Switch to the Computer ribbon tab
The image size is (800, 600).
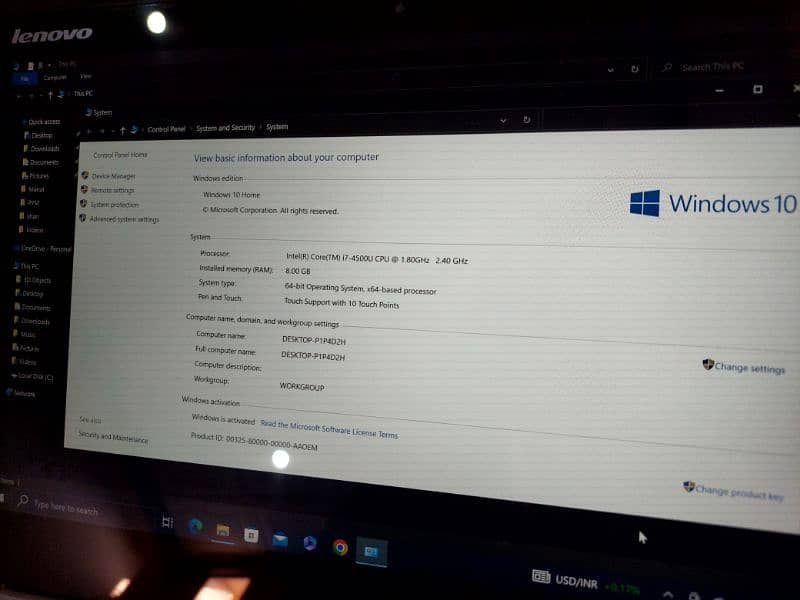[55, 77]
